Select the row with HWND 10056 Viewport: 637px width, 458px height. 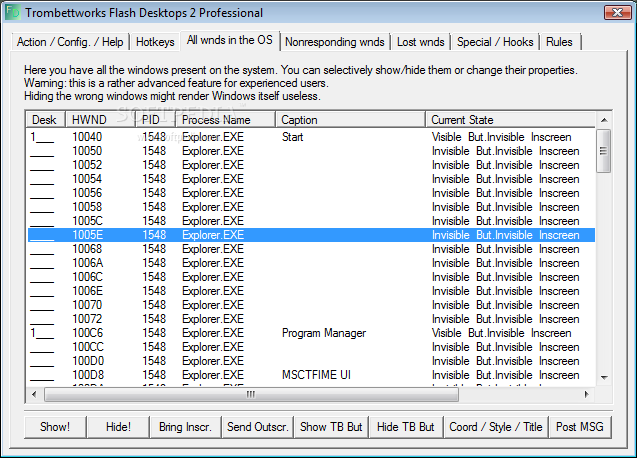[311, 193]
